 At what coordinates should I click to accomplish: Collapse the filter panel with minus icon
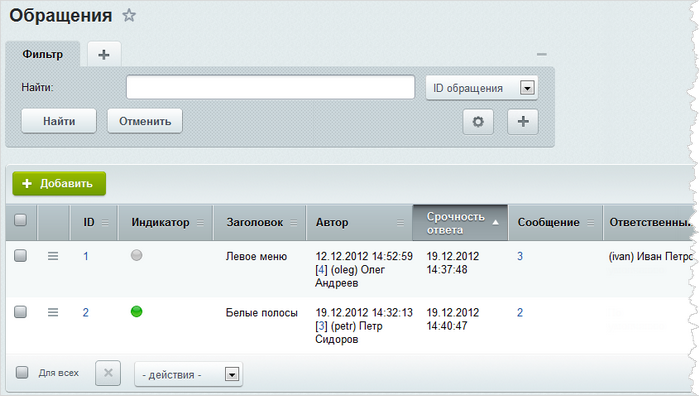[x=542, y=54]
